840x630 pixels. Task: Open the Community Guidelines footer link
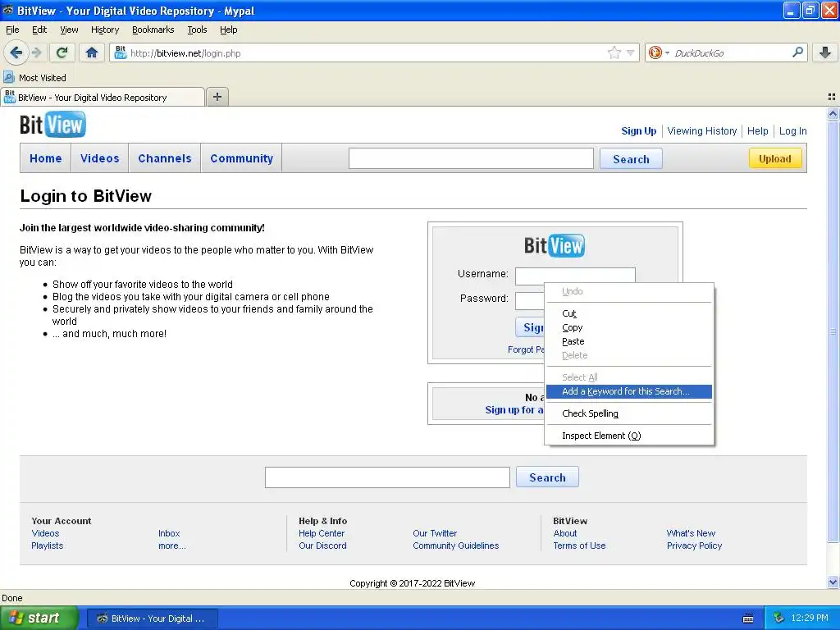pyautogui.click(x=455, y=546)
